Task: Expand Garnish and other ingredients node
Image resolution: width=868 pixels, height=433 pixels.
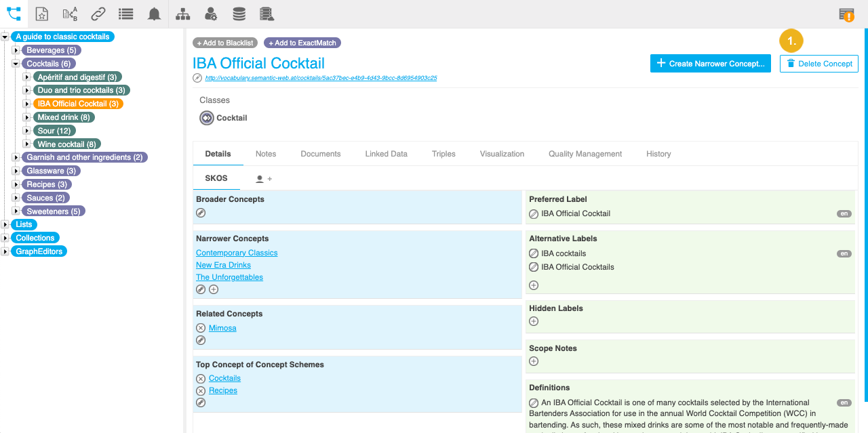Action: click(16, 157)
